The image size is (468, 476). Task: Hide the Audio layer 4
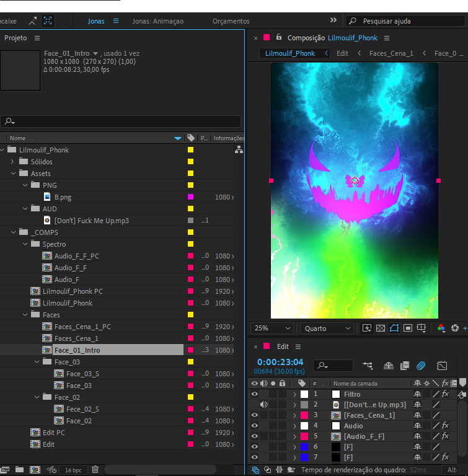point(255,426)
